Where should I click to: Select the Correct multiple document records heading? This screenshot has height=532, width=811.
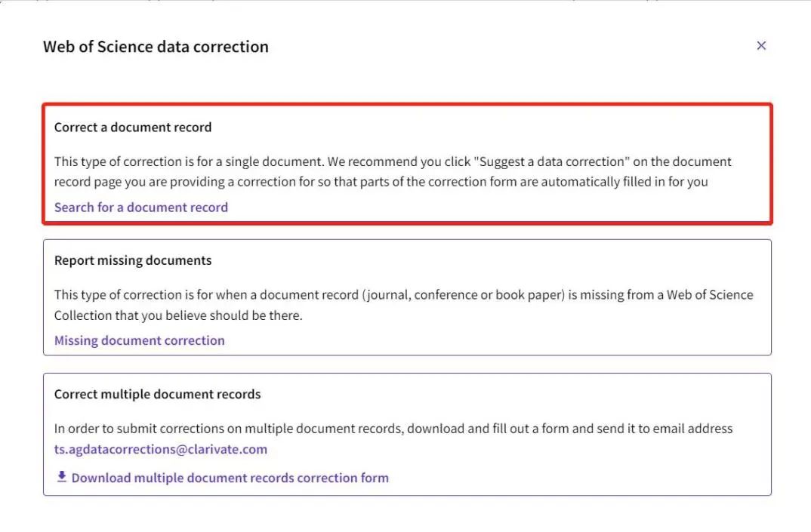(157, 394)
